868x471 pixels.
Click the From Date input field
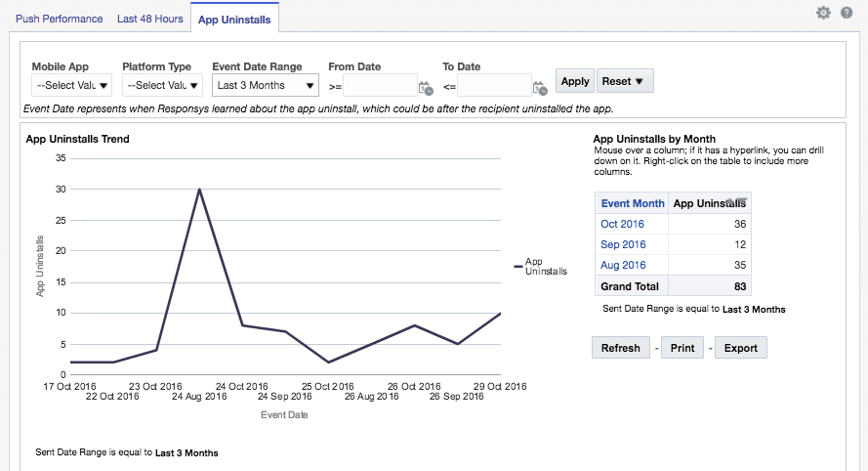pos(380,86)
